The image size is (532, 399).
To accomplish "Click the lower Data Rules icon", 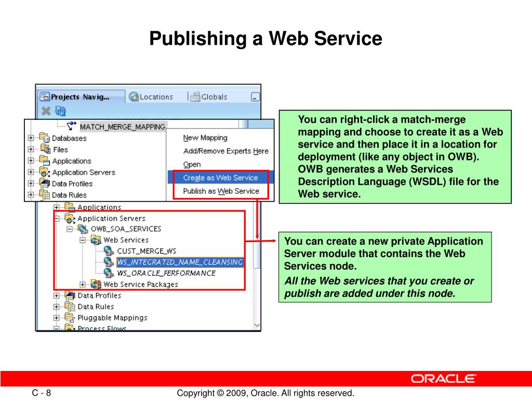I will tap(70, 307).
